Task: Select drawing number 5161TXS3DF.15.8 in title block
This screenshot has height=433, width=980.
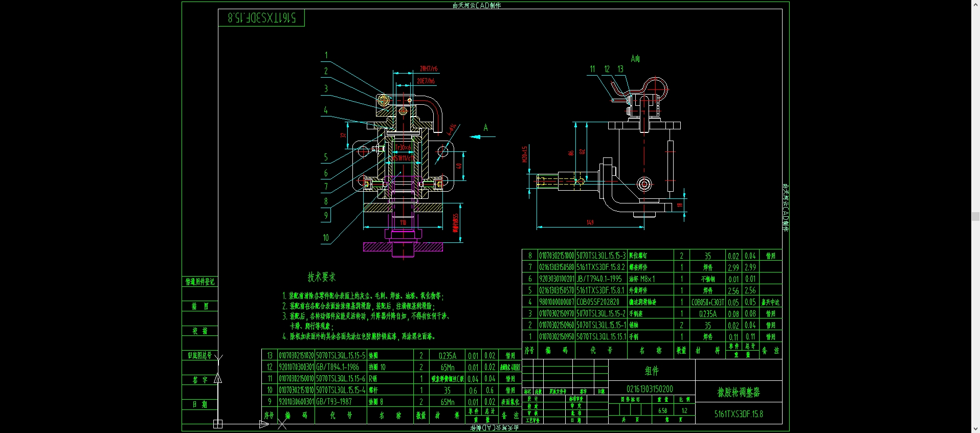Action: pos(739,414)
